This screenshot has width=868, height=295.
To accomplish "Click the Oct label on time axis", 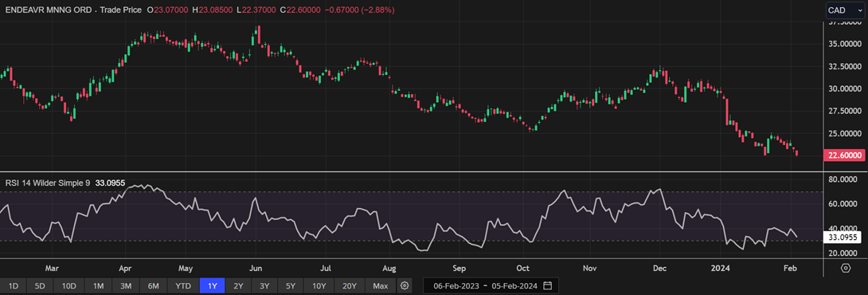I will (x=523, y=269).
